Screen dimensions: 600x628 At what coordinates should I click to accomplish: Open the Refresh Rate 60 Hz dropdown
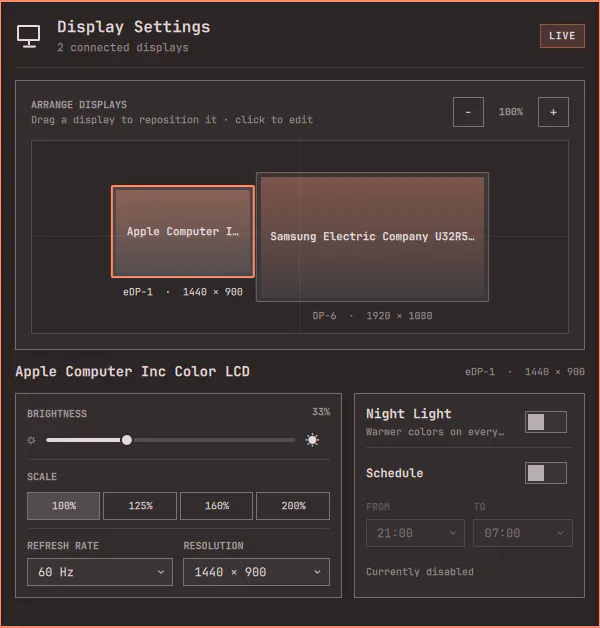click(100, 572)
